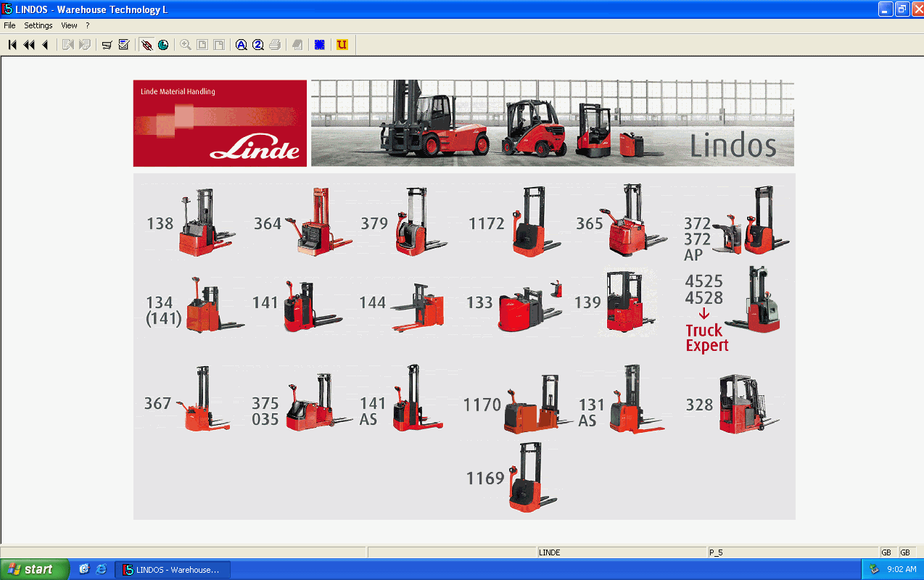Click the magnifier 2 search icon
Viewport: 924px width, 580px height.
258,45
